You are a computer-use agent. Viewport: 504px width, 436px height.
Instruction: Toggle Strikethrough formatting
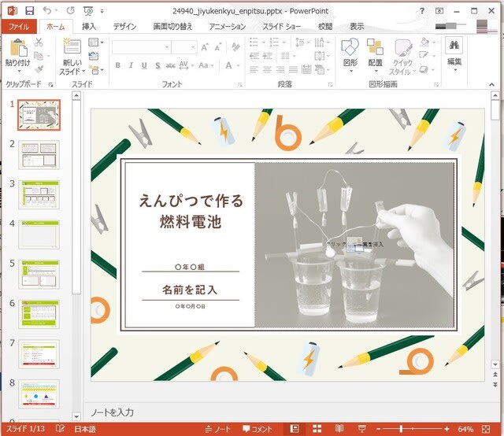pos(170,65)
